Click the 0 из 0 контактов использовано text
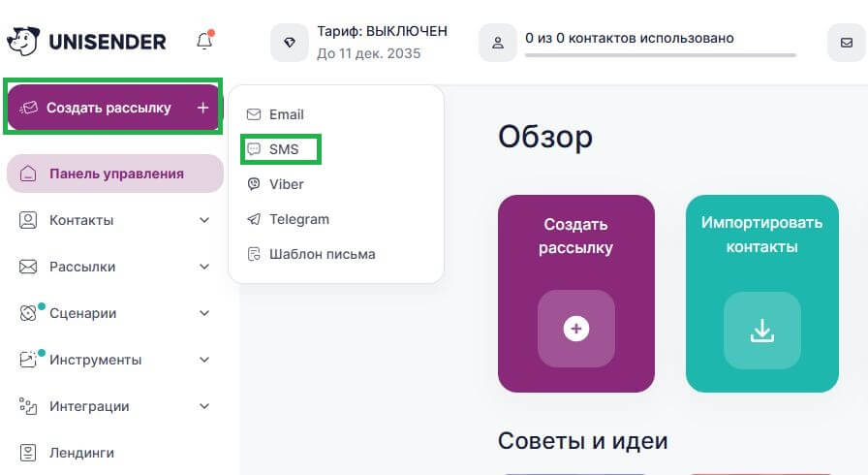The width and height of the screenshot is (868, 475). [630, 38]
